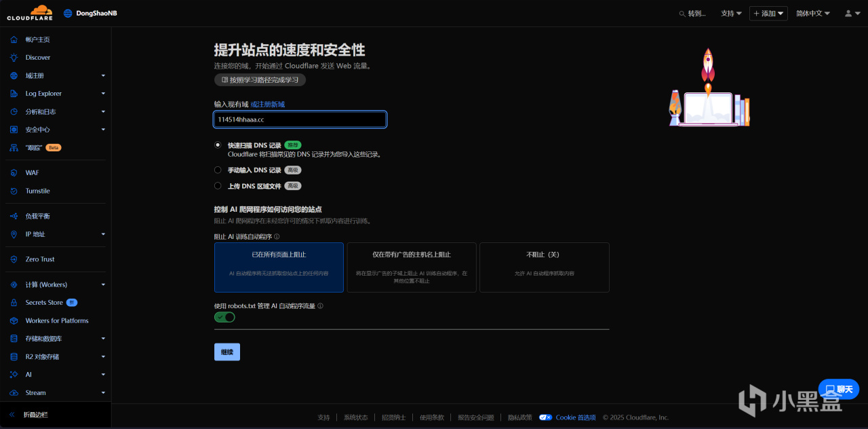Click 使用条款 footer link
The height and width of the screenshot is (429, 868).
point(432,417)
